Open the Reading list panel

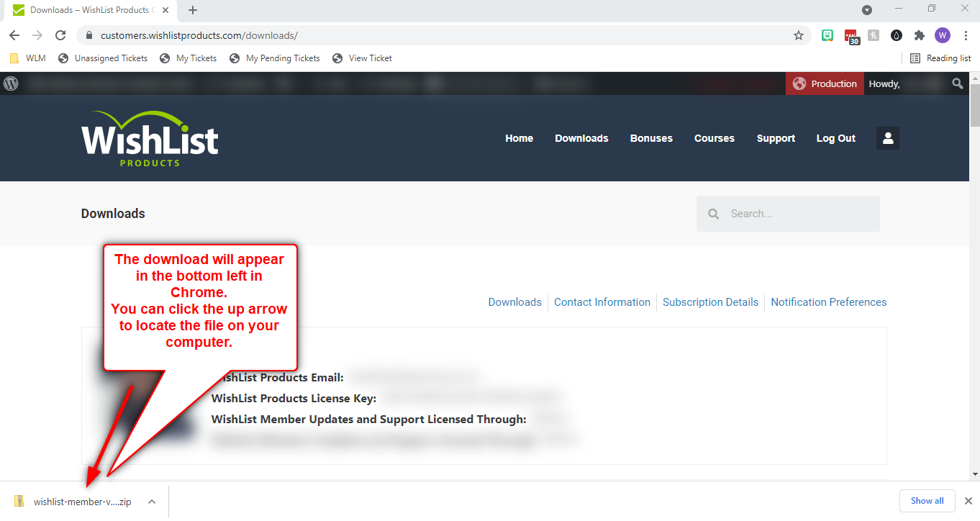[x=940, y=58]
